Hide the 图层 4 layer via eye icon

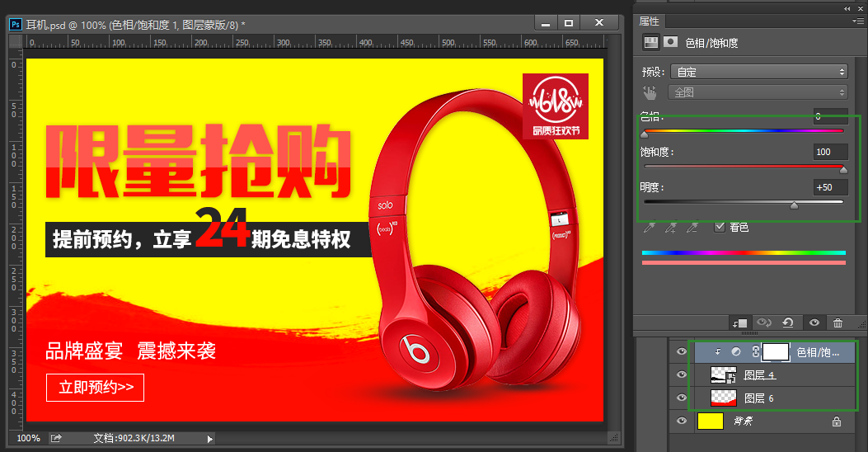(x=681, y=375)
